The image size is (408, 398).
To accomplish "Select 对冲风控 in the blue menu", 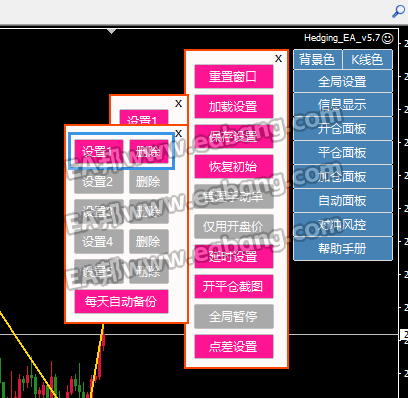I will coord(343,225).
